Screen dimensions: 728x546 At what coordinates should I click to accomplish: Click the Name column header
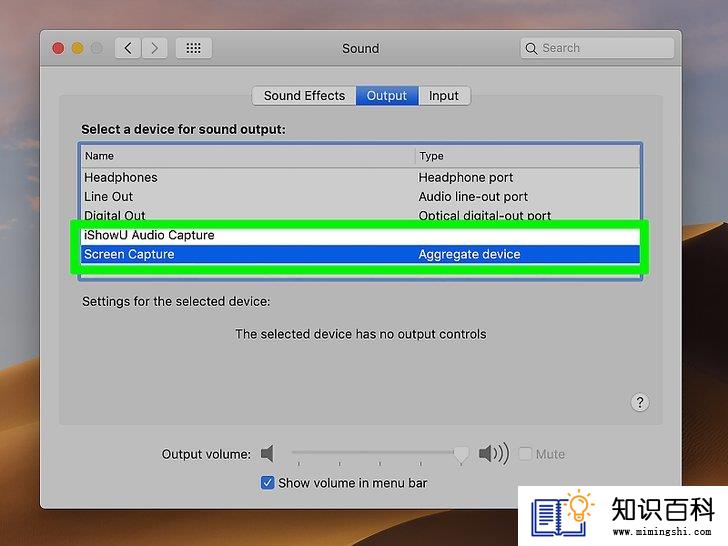(247, 156)
